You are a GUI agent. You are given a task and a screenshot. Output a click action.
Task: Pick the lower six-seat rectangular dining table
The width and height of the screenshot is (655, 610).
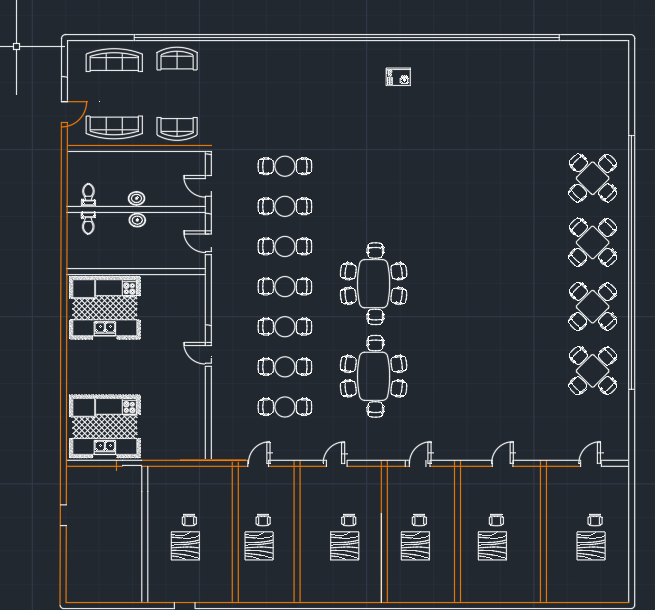pyautogui.click(x=374, y=376)
